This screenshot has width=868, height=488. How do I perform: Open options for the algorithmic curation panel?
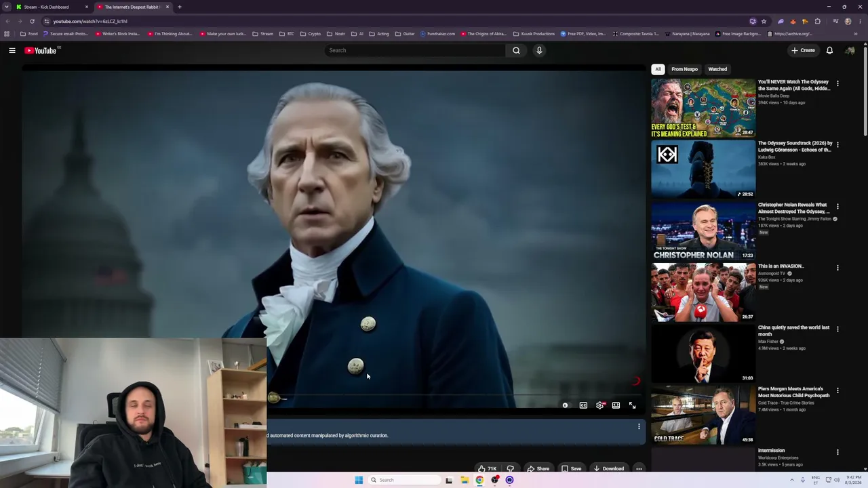pyautogui.click(x=638, y=426)
